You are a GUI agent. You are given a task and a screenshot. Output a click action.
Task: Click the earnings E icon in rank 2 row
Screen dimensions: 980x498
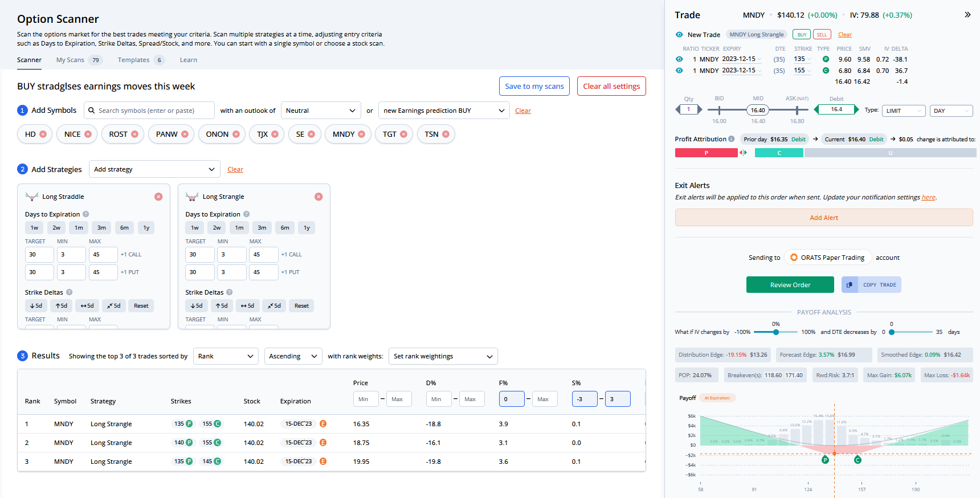click(323, 443)
